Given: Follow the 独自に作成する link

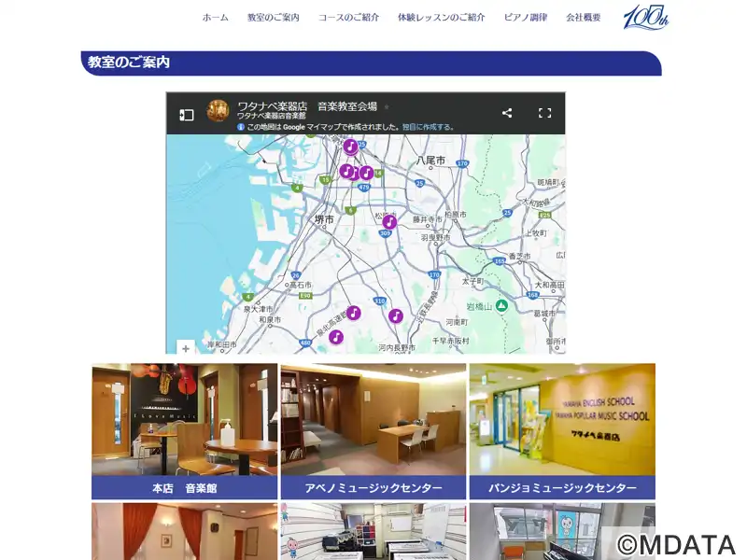Looking at the screenshot, I should (x=428, y=127).
